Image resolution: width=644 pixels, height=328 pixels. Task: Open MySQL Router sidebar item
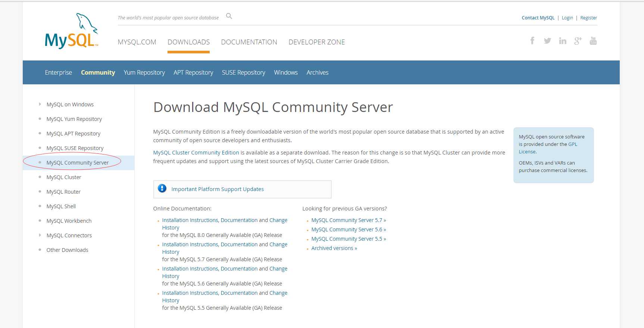click(63, 192)
